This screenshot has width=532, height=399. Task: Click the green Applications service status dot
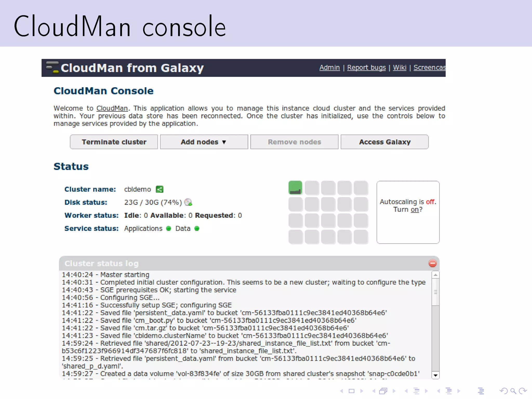pos(169,228)
